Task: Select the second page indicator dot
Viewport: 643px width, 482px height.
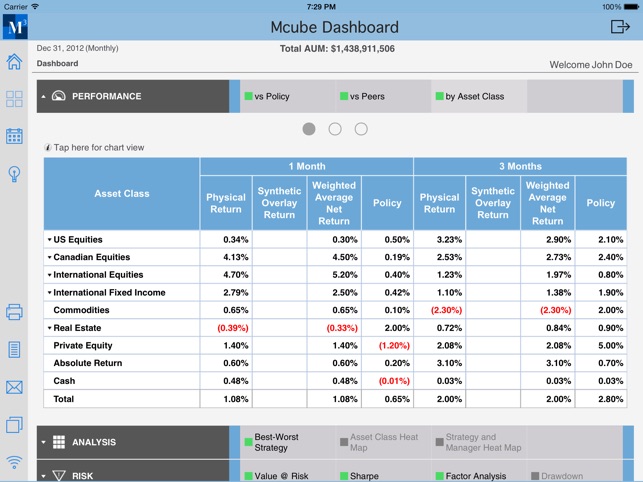Action: 335,129
